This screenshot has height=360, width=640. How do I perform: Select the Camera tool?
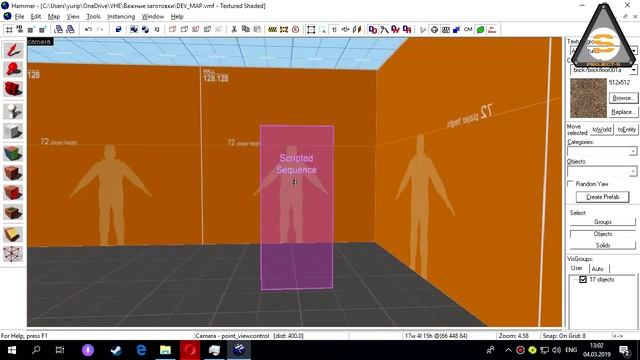pyautogui.click(x=13, y=89)
